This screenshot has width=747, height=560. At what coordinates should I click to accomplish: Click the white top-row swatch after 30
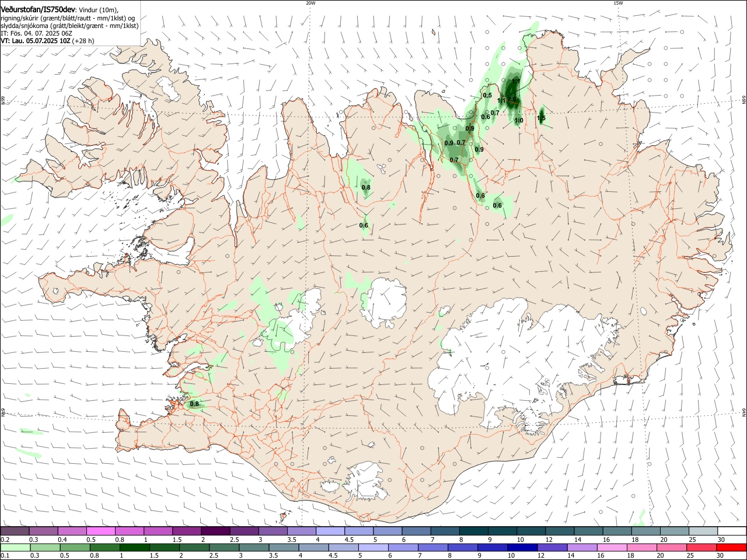731,531
